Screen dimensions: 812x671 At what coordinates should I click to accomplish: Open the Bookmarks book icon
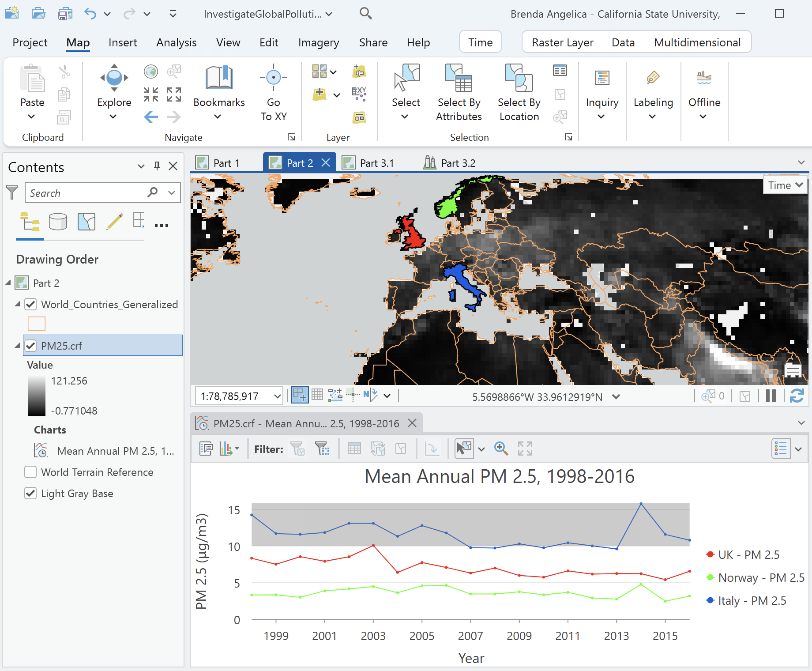(219, 78)
